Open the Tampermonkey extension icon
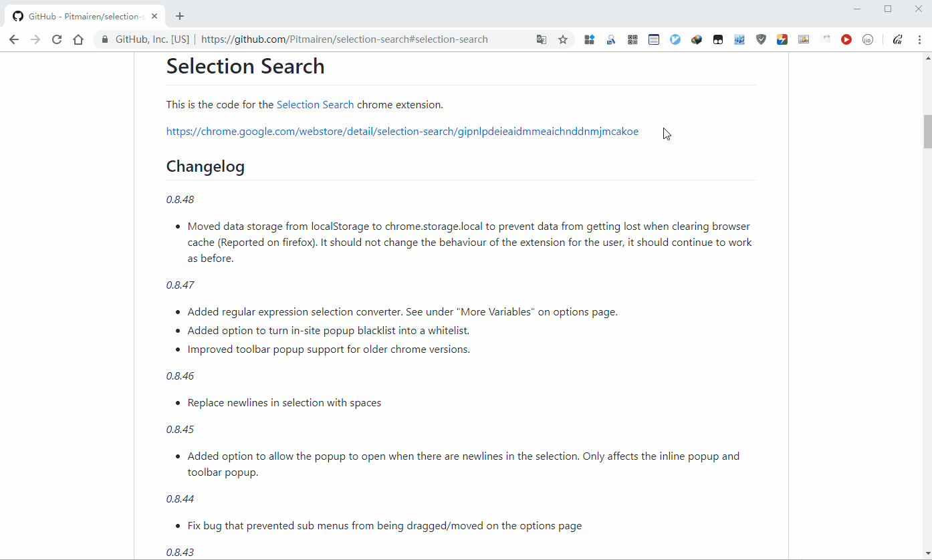Viewport: 932px width, 560px height. (718, 39)
